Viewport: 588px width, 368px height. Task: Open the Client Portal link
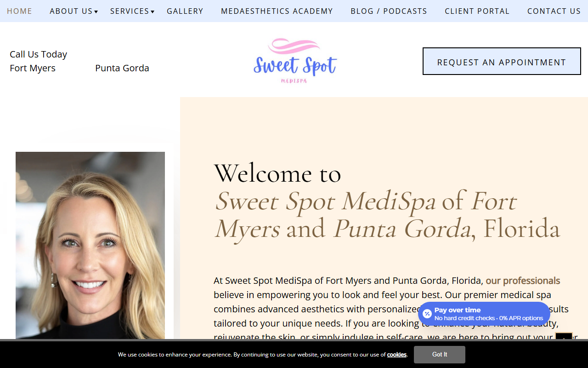(477, 11)
